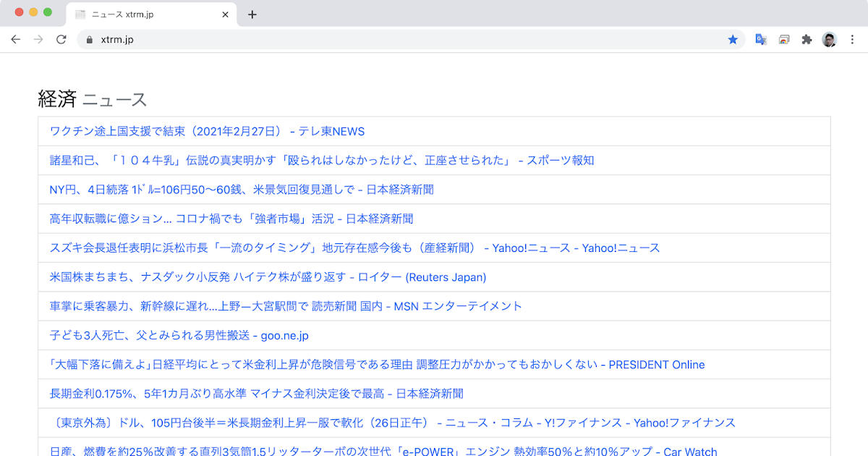This screenshot has height=456, width=868.
Task: Open the cast/media extension icon
Action: click(784, 40)
